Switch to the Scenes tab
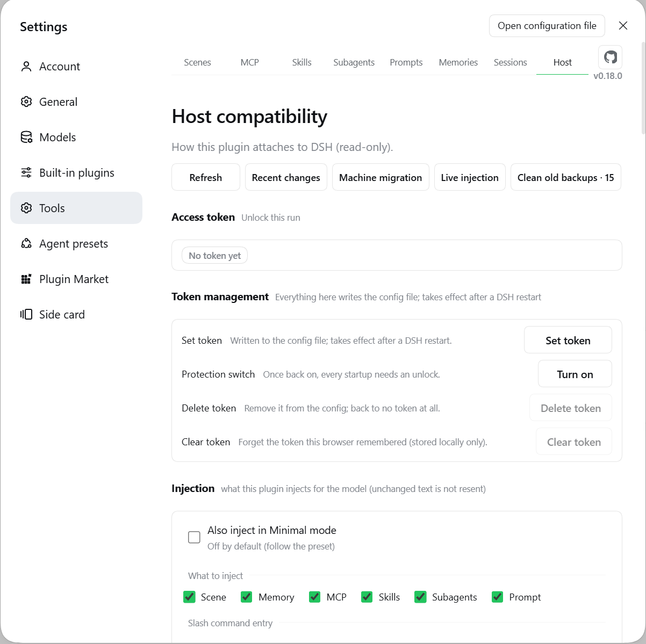 point(197,62)
